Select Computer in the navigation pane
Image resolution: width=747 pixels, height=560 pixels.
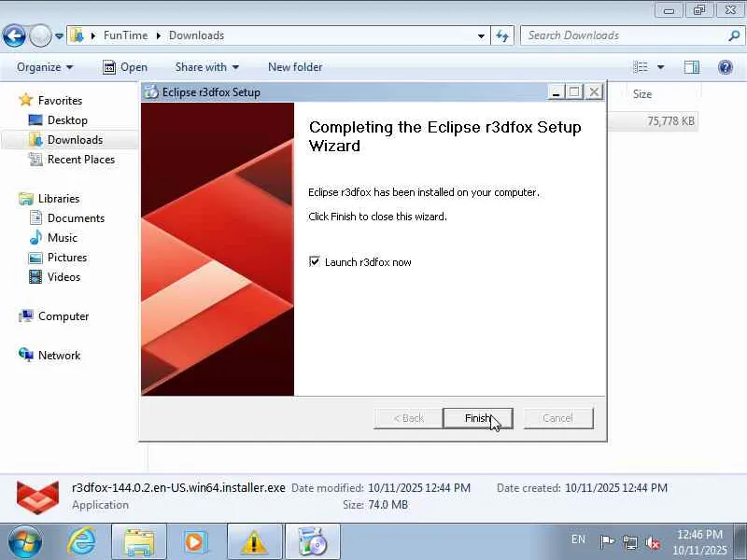[63, 316]
